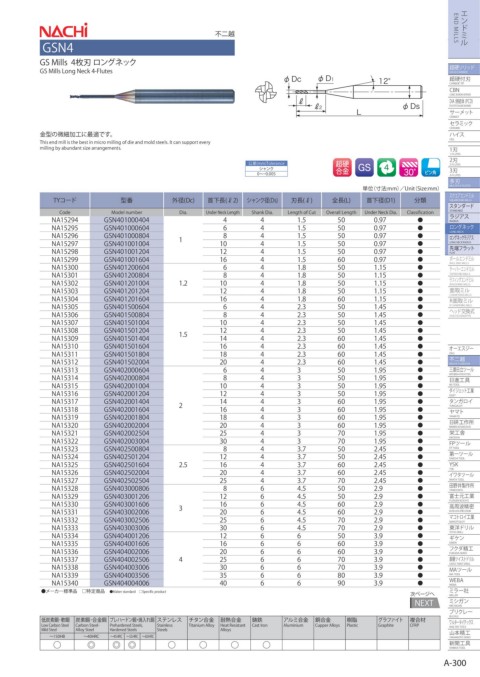The height and width of the screenshot is (677, 480).
Task: Open the セラミック side tab
Action: coord(464,124)
